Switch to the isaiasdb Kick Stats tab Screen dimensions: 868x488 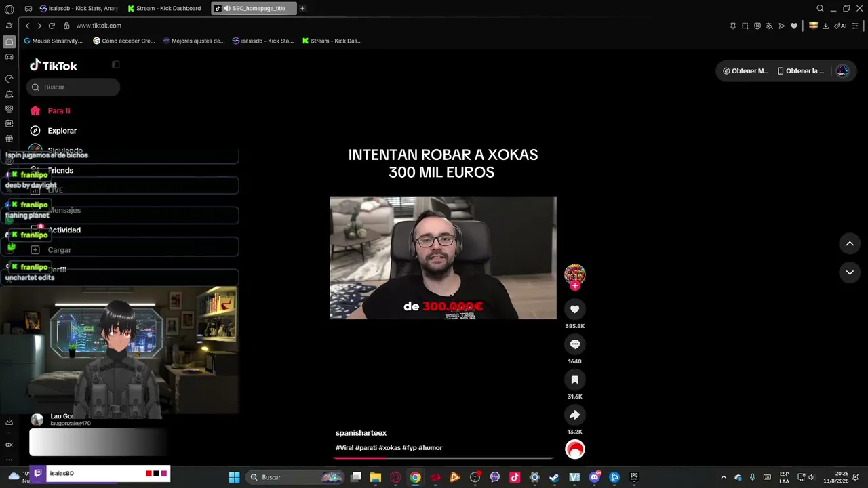pos(79,9)
